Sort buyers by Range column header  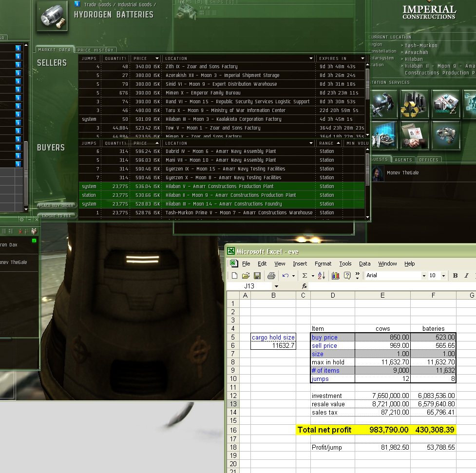329,143
